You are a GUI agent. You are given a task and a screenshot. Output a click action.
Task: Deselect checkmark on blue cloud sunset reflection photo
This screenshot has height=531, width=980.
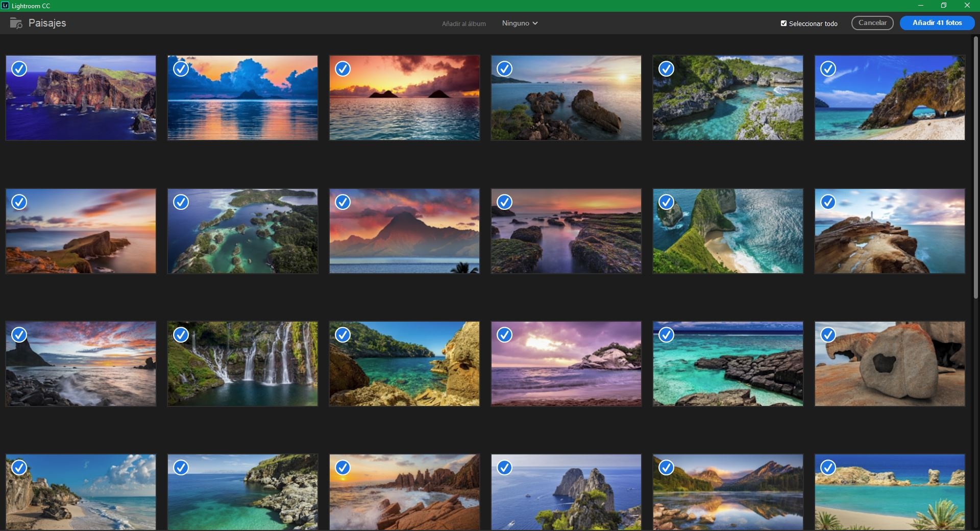point(181,69)
